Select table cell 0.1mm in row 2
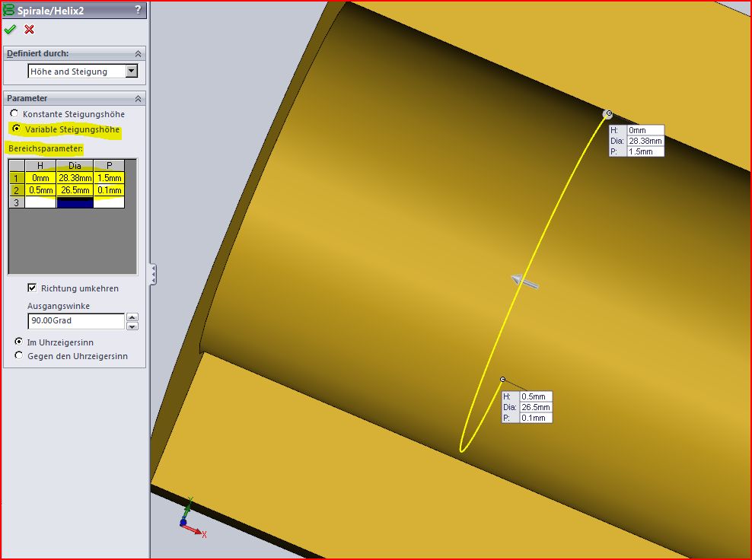The height and width of the screenshot is (560, 752). point(110,190)
